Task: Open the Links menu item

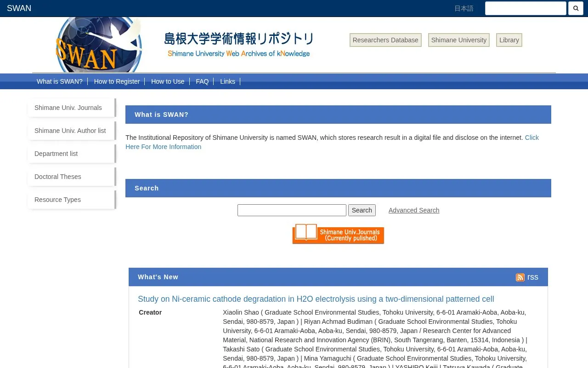Action: 227,81
